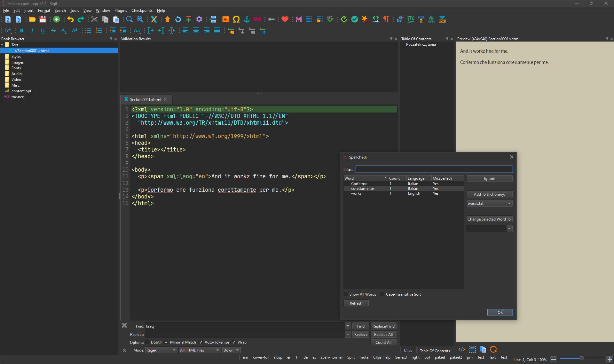The height and width of the screenshot is (364, 614).
Task: Click in the Spellcheck Filter input field
Action: (x=434, y=169)
